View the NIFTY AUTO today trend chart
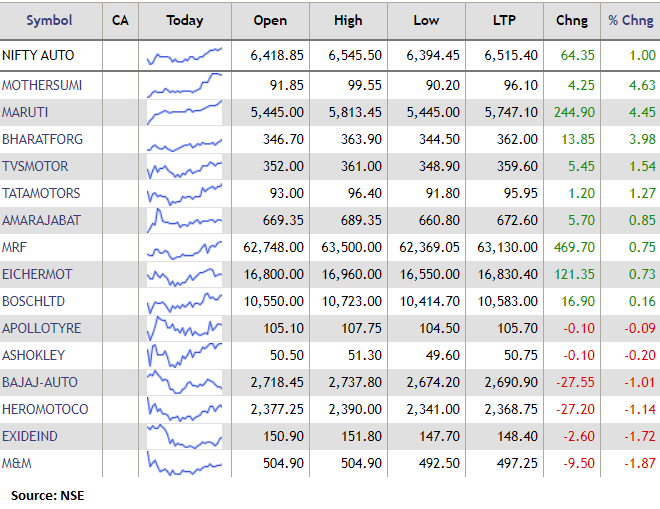Screen dimensions: 660x509 (185, 56)
